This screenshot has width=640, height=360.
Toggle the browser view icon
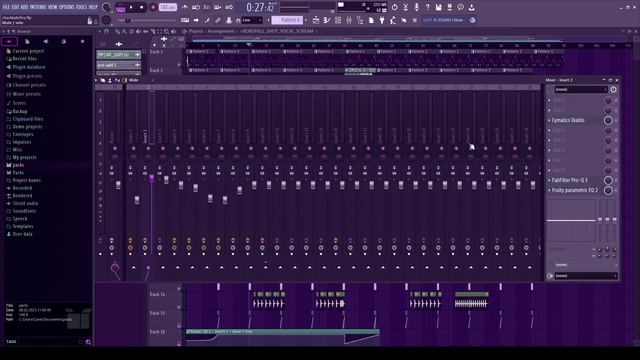pos(360,20)
